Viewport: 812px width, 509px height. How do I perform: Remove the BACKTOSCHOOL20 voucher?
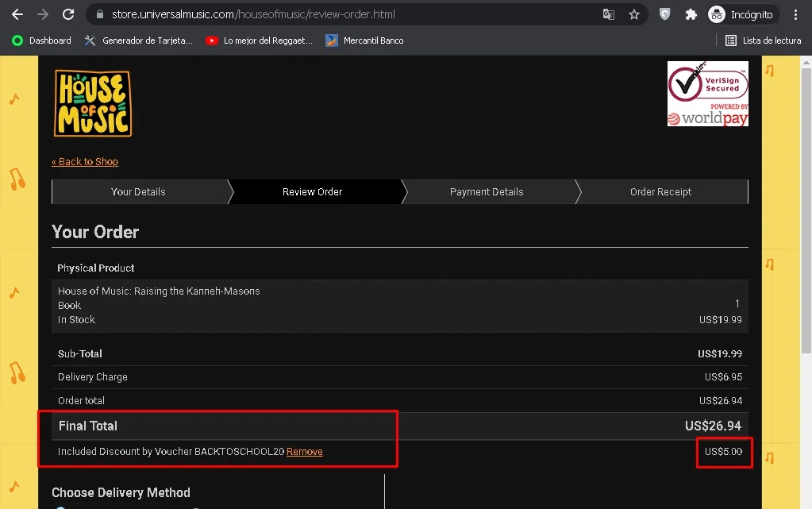(305, 452)
